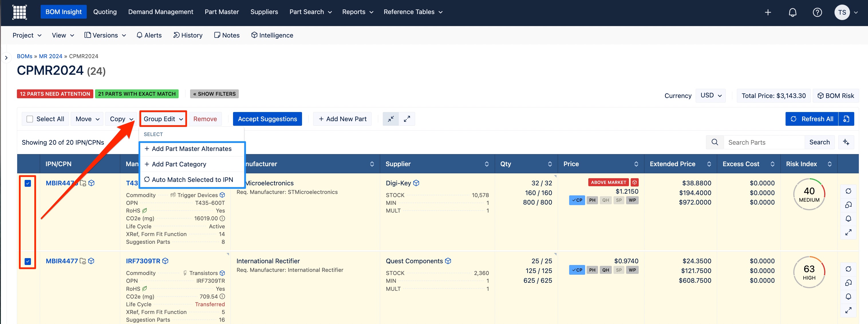Toggle the Select All checkbox

[30, 119]
